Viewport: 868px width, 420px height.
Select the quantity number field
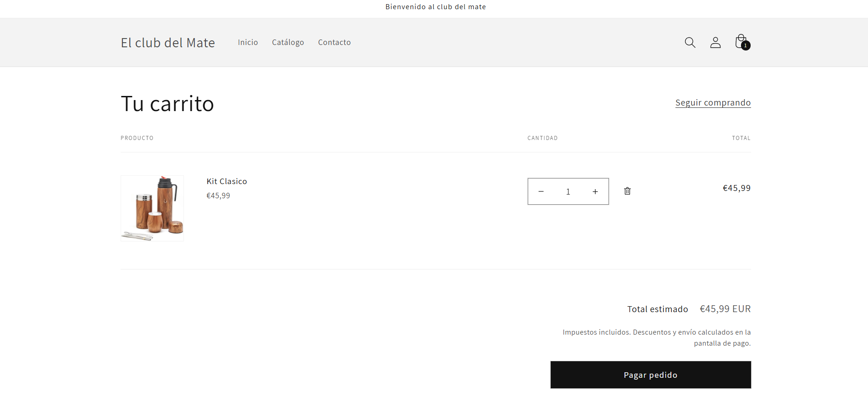(568, 191)
